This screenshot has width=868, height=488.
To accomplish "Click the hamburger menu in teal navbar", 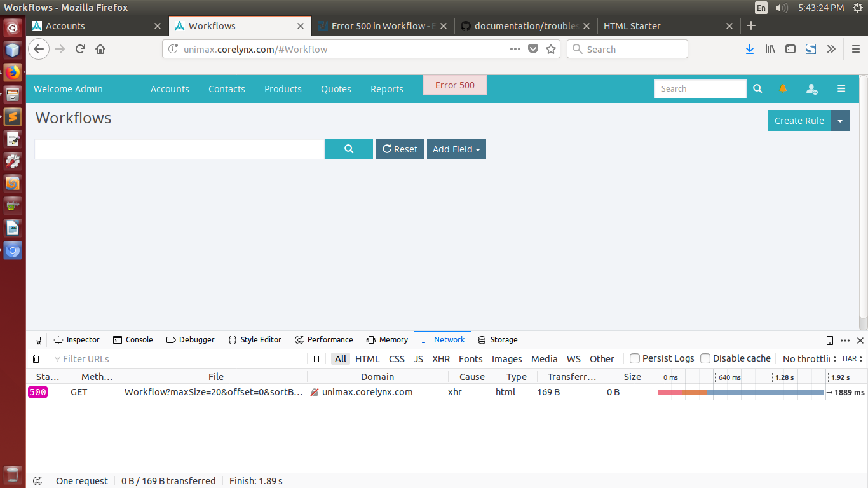I will (841, 89).
